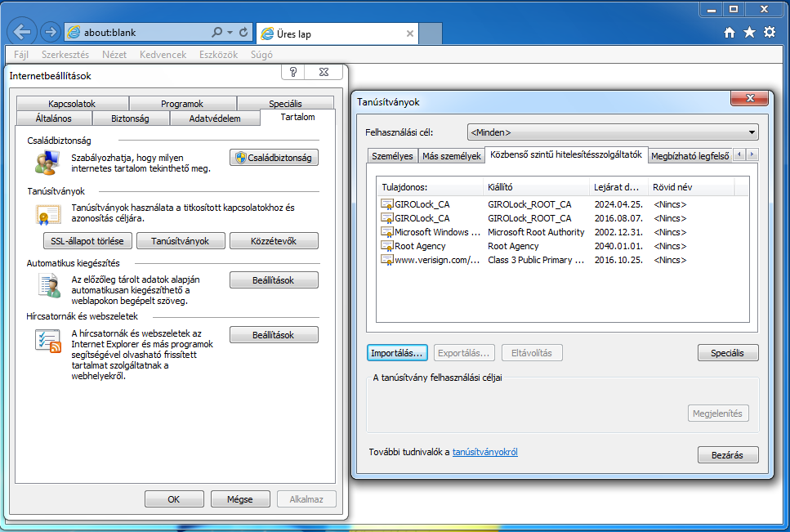Image resolution: width=790 pixels, height=532 pixels.
Task: Click Microsoft Root Authority issuer cell
Action: pos(536,232)
